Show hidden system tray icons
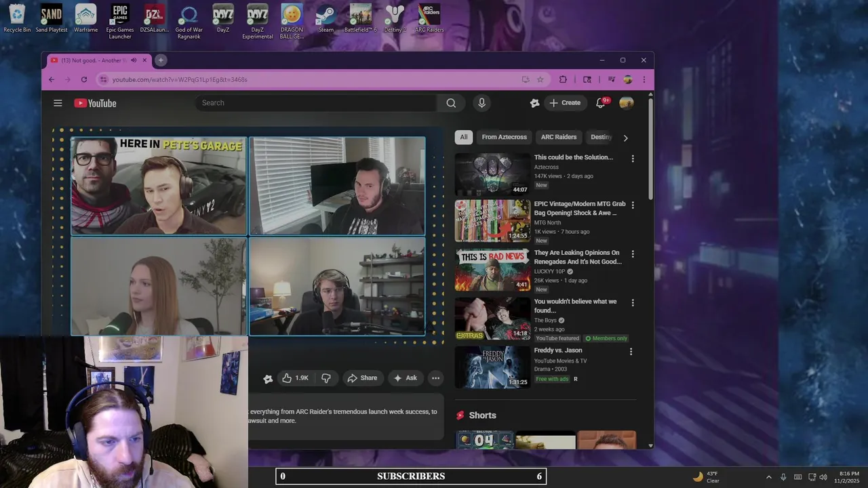This screenshot has height=488, width=868. click(x=768, y=477)
